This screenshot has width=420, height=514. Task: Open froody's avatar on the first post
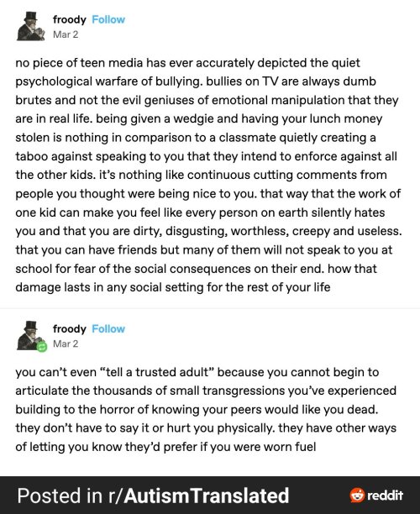pos(30,26)
